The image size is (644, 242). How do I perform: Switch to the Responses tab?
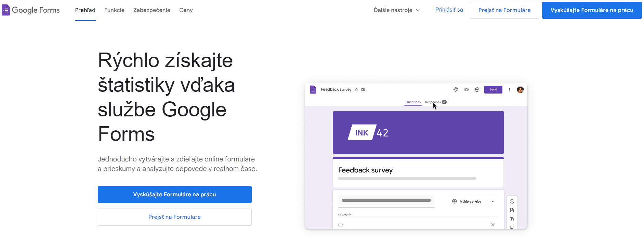[x=432, y=102]
